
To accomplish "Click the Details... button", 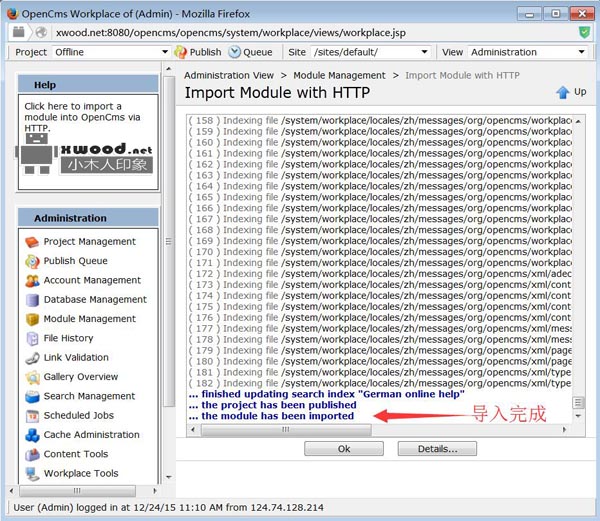I will (x=437, y=449).
